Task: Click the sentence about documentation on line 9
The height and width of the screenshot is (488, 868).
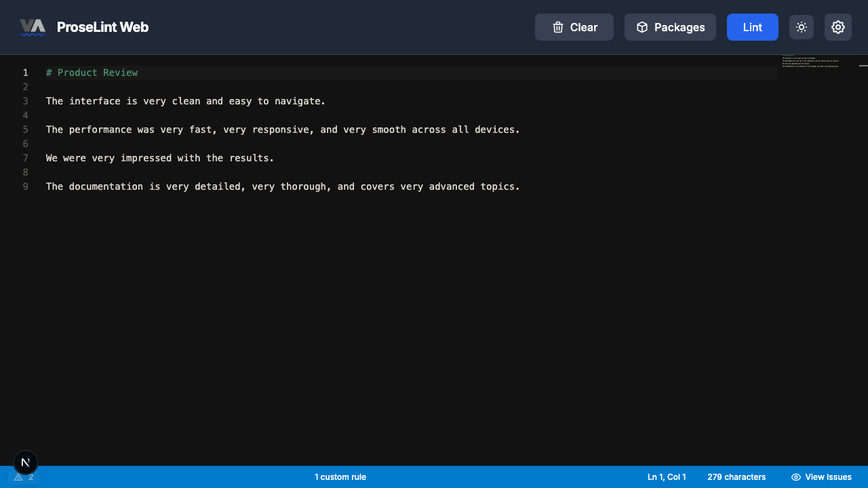Action: pyautogui.click(x=282, y=186)
